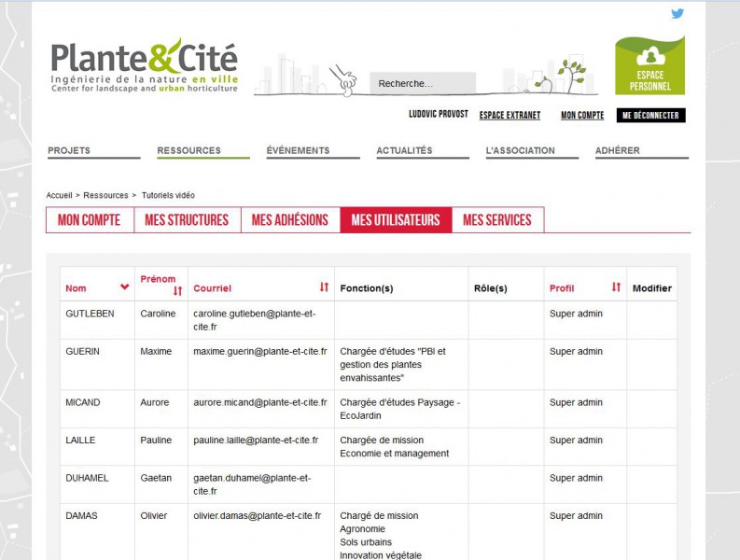
Task: Switch to the Mon Compte tab
Action: (90, 220)
